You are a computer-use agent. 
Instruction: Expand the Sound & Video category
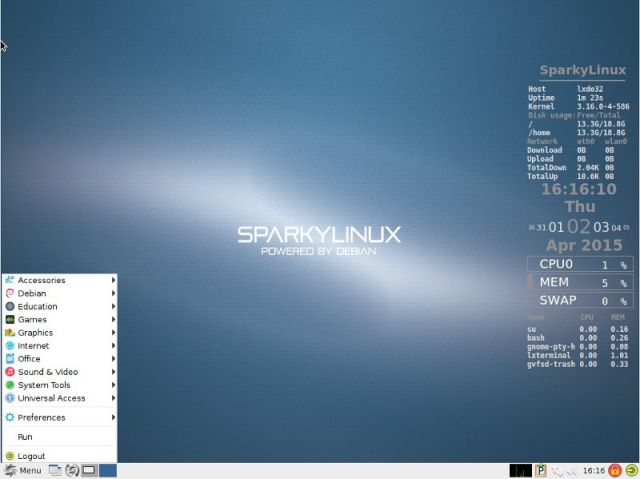(60, 371)
